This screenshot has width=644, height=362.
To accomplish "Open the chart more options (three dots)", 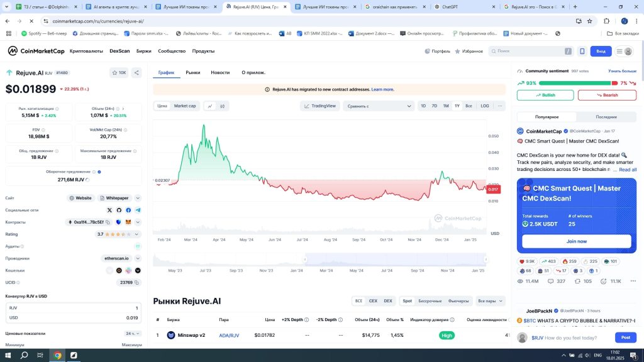I will 500,106.
